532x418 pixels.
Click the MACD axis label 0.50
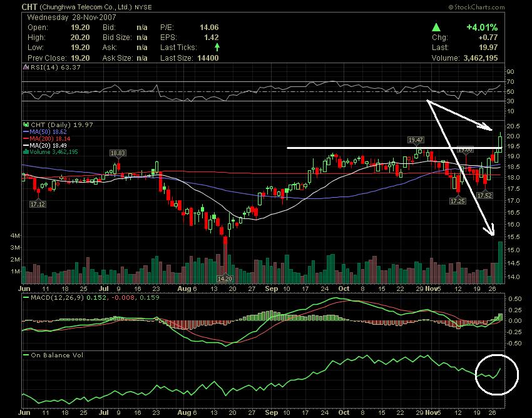pos(515,299)
